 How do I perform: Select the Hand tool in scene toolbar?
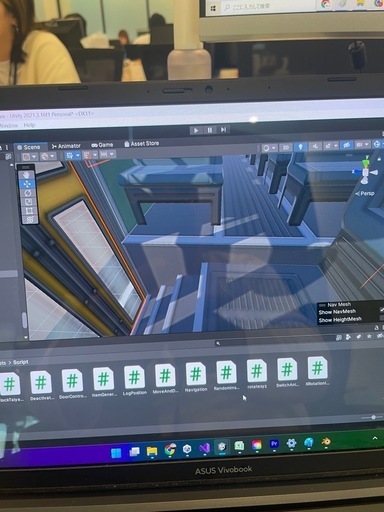(27, 175)
